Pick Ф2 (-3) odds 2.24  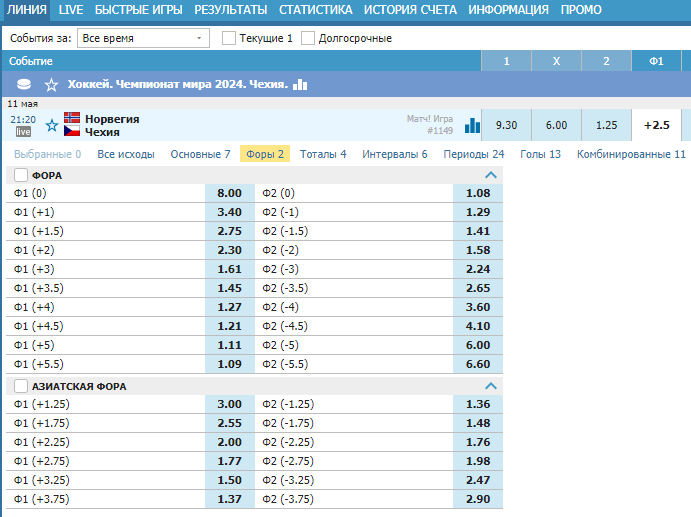478,269
